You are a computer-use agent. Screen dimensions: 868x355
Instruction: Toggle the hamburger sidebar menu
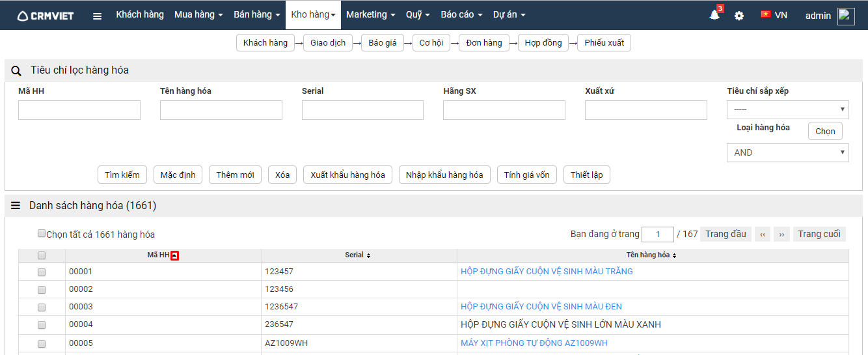[x=97, y=16]
